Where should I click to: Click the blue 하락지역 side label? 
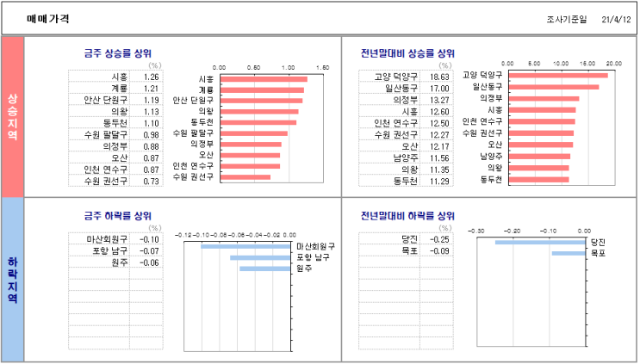13,280
